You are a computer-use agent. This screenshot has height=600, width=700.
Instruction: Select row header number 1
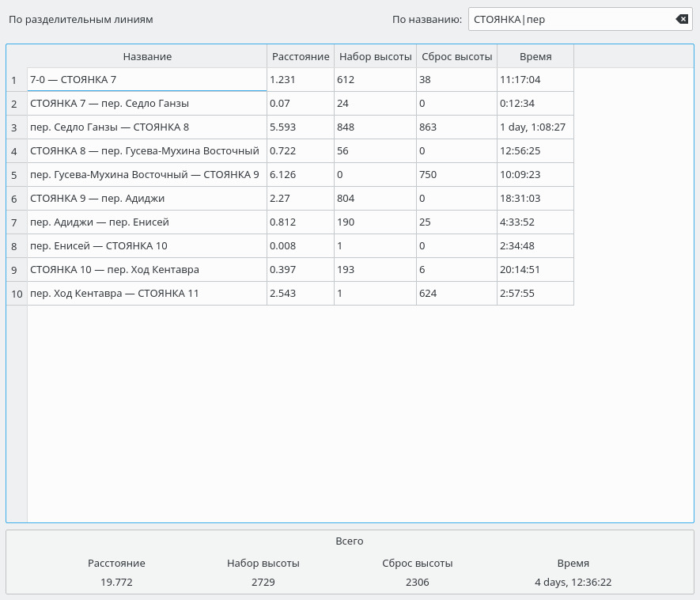click(x=16, y=80)
